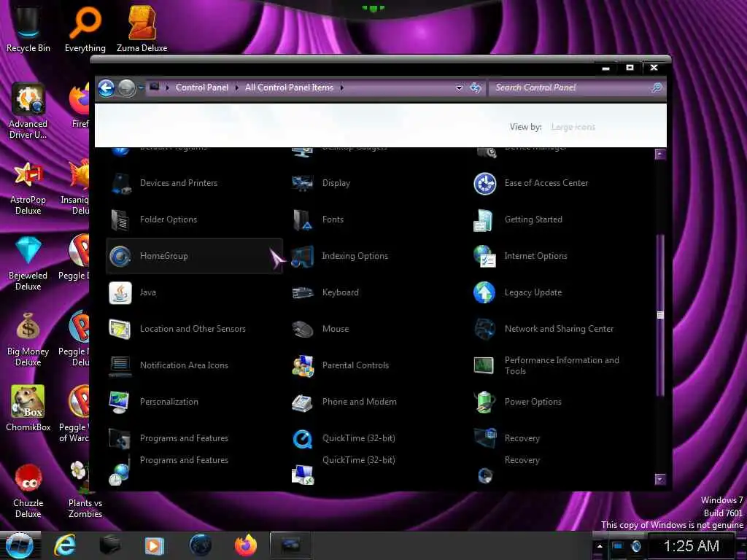
Task: Open the Power Options icon
Action: tap(485, 402)
